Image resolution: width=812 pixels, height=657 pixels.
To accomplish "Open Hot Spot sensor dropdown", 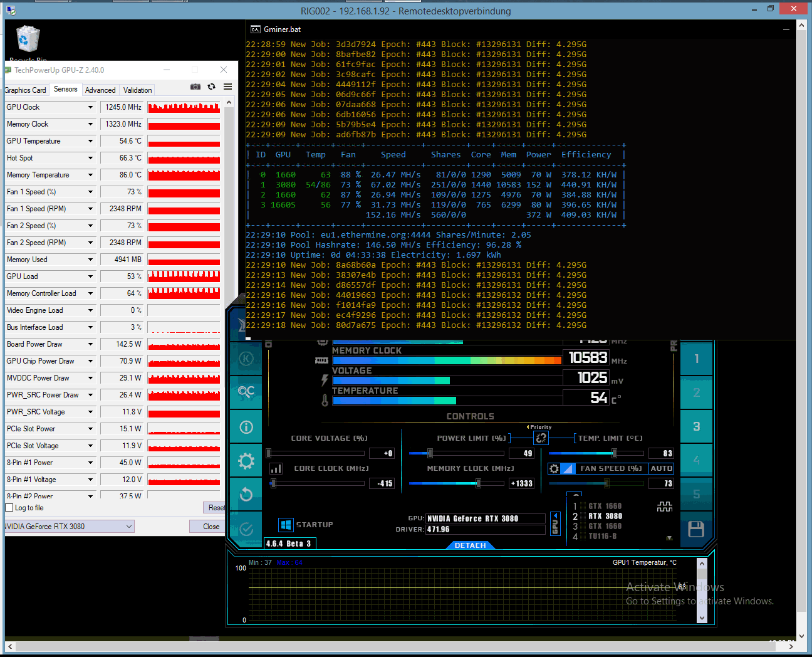I will pos(90,158).
